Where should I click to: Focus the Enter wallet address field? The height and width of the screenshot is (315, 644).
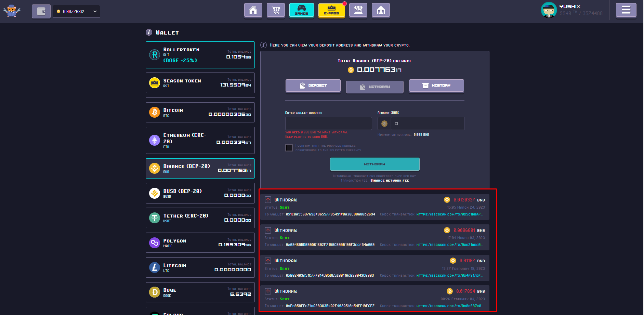click(329, 123)
